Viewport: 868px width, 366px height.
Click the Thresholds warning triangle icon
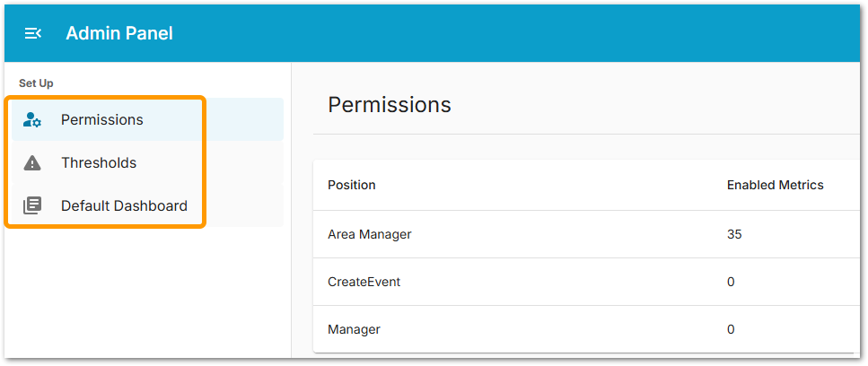coord(32,163)
